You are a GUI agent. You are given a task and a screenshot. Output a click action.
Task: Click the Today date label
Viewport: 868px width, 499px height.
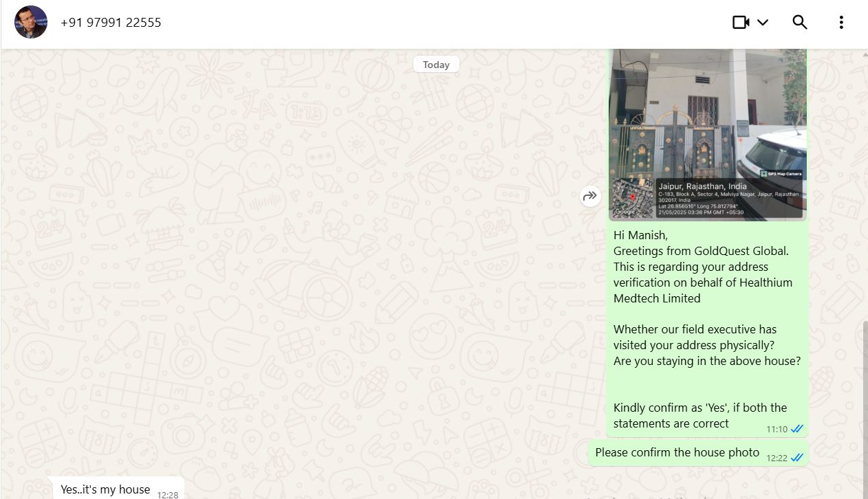click(436, 65)
